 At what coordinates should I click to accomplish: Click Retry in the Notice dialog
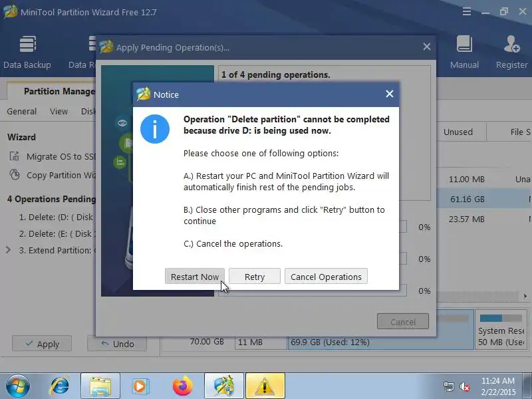tap(255, 277)
